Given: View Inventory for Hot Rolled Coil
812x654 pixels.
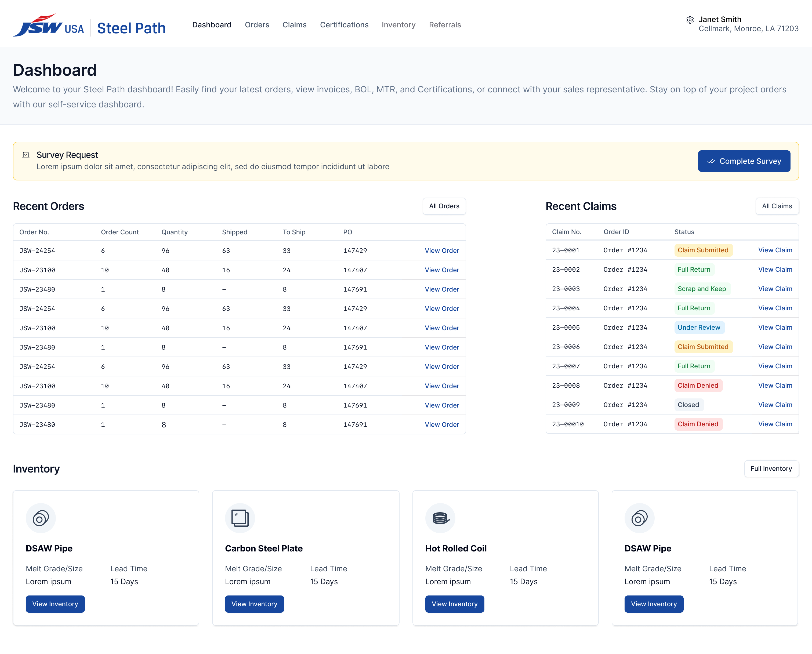Looking at the screenshot, I should [455, 604].
